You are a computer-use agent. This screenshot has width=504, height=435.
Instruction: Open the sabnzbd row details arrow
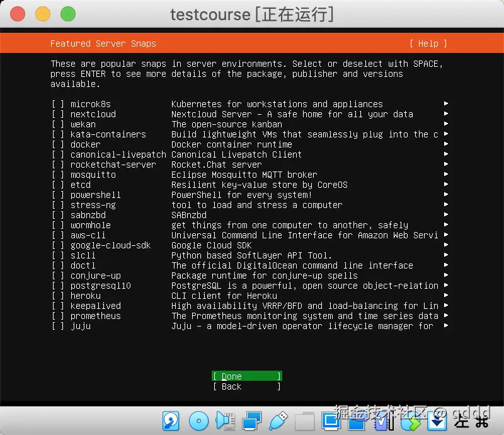click(x=446, y=214)
